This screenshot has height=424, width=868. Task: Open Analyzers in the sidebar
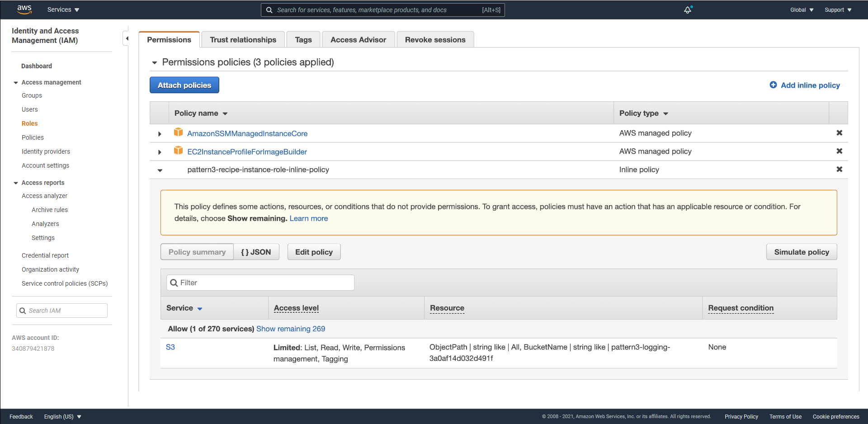click(45, 224)
